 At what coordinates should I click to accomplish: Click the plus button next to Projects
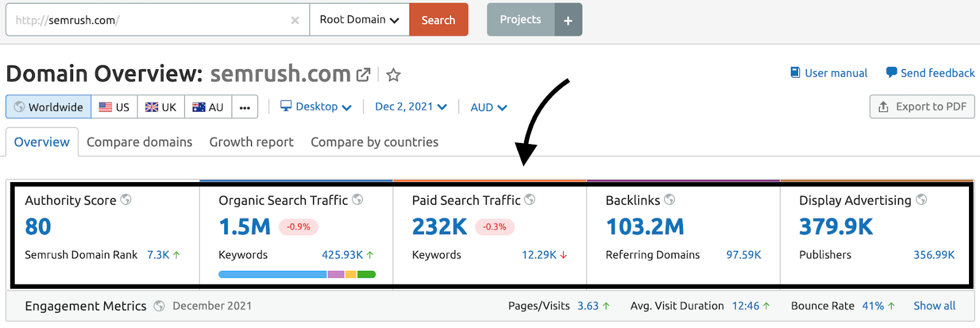(x=568, y=20)
